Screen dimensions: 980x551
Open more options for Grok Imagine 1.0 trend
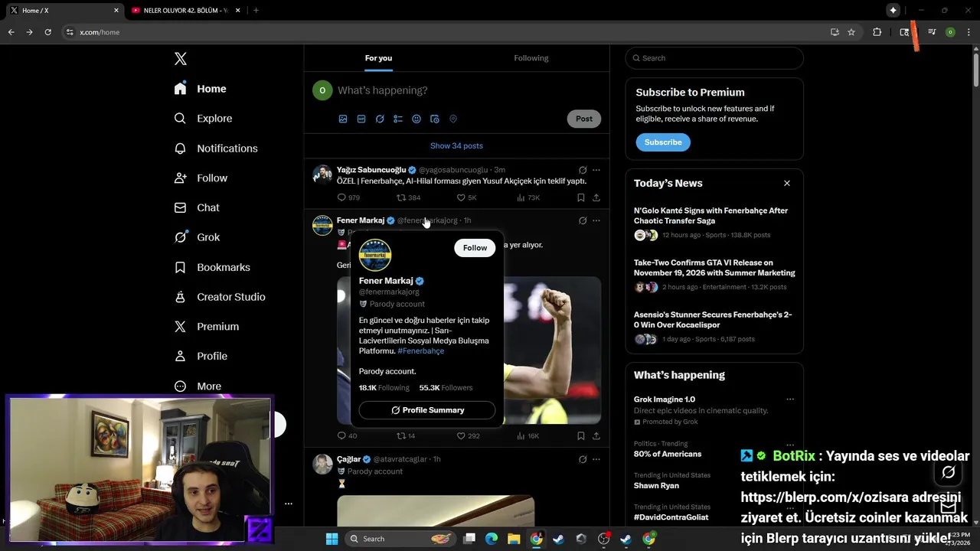click(790, 399)
